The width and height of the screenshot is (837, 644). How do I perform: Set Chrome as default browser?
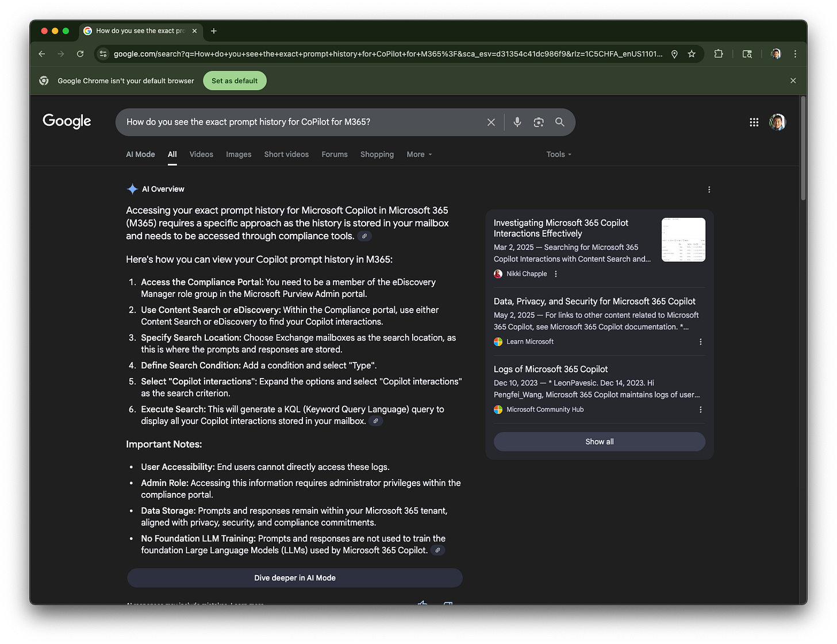tap(235, 81)
